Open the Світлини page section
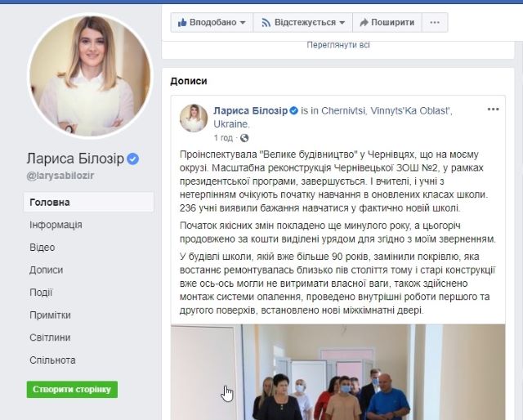The height and width of the screenshot is (420, 523). tap(50, 337)
